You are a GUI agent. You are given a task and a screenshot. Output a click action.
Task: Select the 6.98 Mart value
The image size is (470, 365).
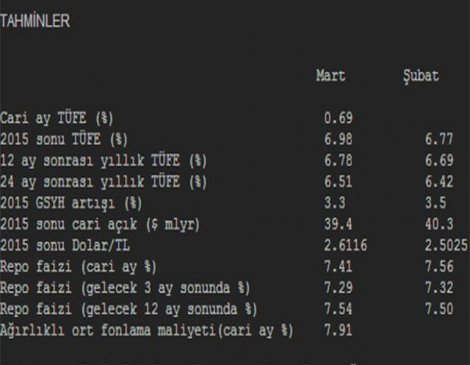(x=338, y=139)
